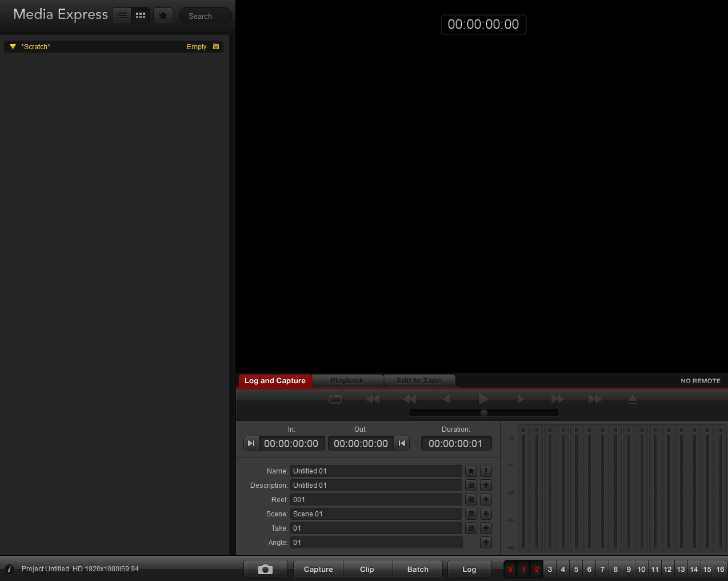Click the jog shuttle slider knob
Screen dimensions: 728x581
pyautogui.click(x=484, y=413)
